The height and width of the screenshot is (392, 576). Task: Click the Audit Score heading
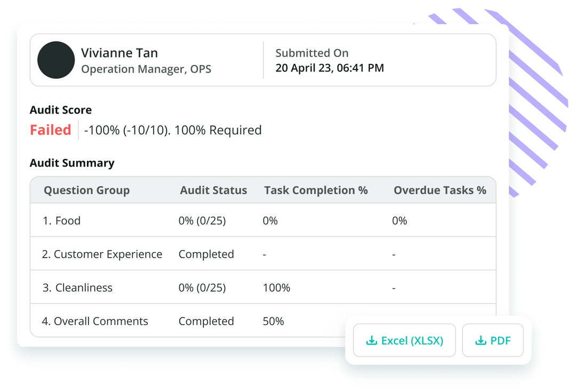point(60,110)
